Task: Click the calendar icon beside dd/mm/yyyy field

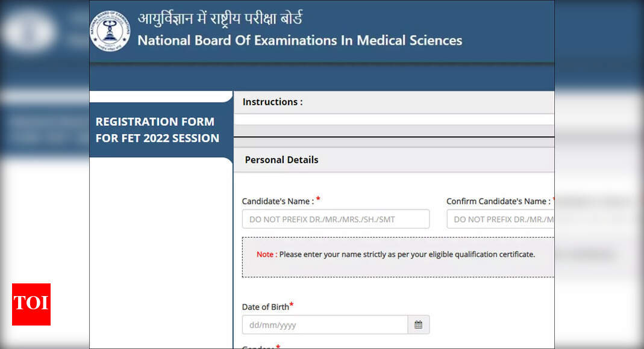Action: tap(419, 324)
